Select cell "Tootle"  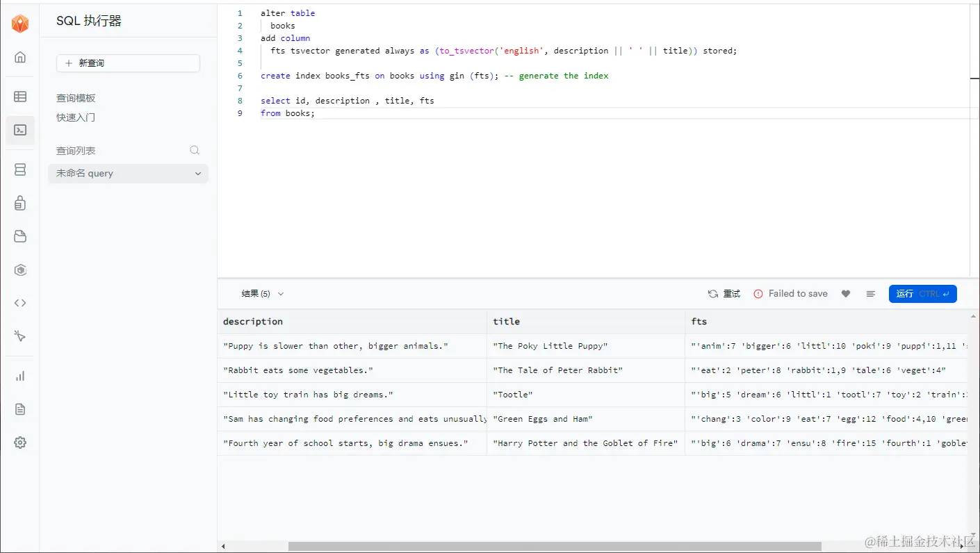(586, 395)
